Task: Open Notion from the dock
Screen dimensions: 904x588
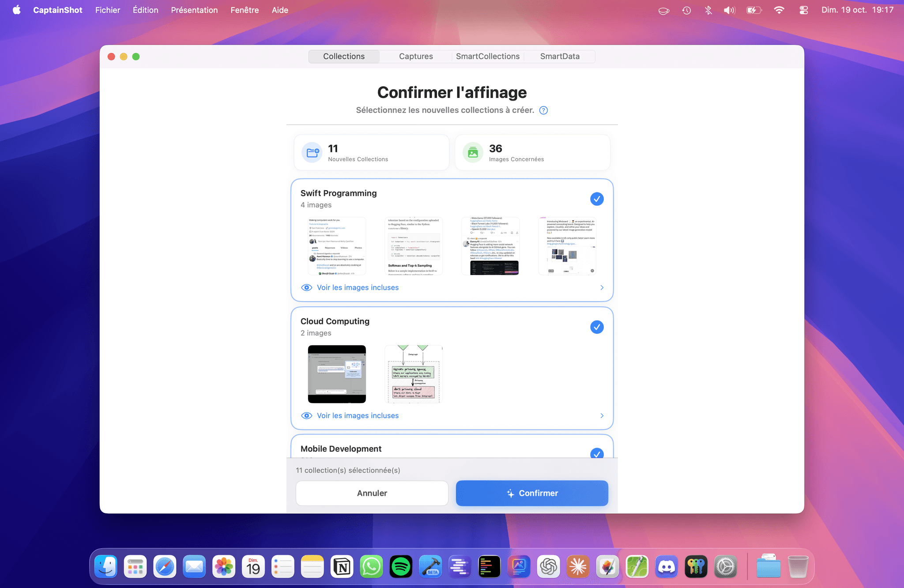Action: tap(342, 567)
